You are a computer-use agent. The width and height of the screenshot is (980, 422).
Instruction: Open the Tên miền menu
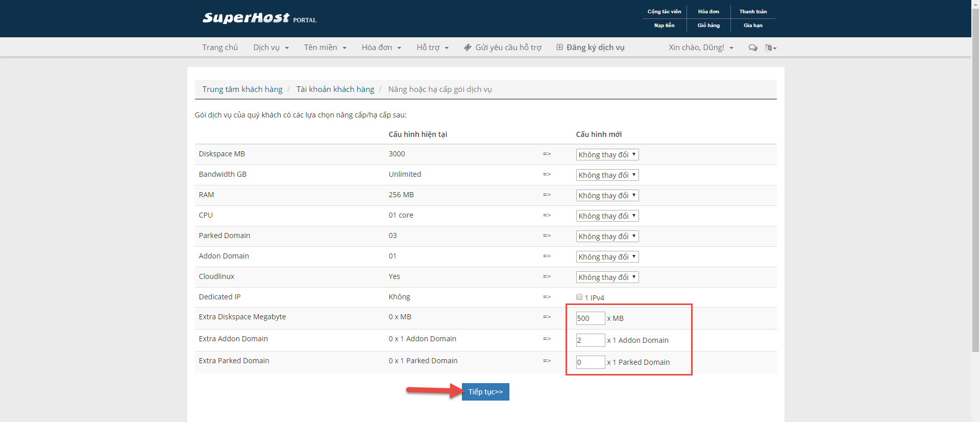(325, 48)
